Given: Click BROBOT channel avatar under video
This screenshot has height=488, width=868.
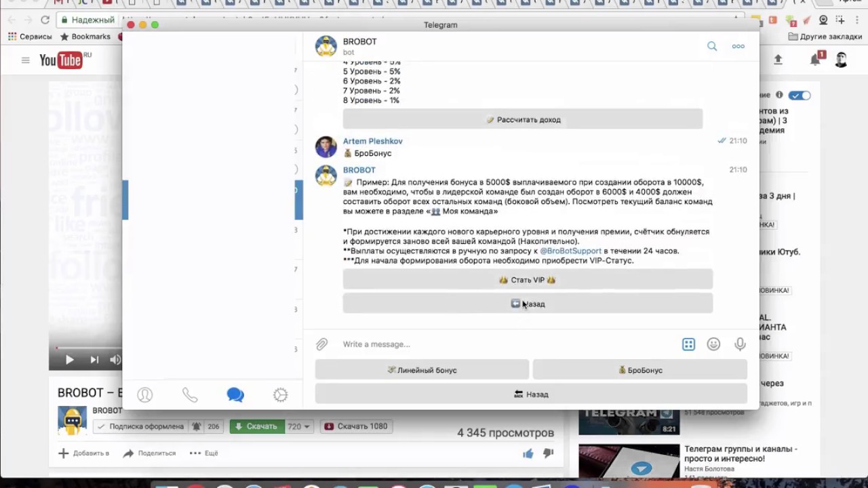Looking at the screenshot, I should pos(72,420).
